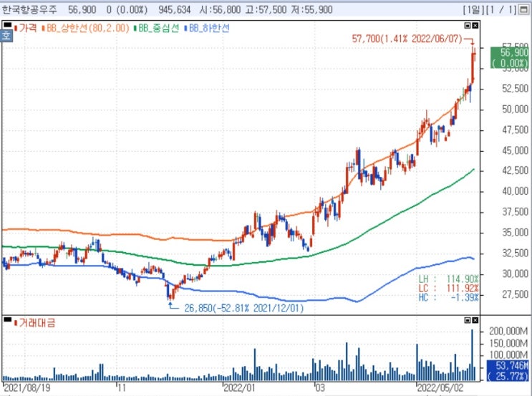Image resolution: width=532 pixels, height=396 pixels.
Task: Click the green 56,900 current price tag
Action: (x=509, y=58)
